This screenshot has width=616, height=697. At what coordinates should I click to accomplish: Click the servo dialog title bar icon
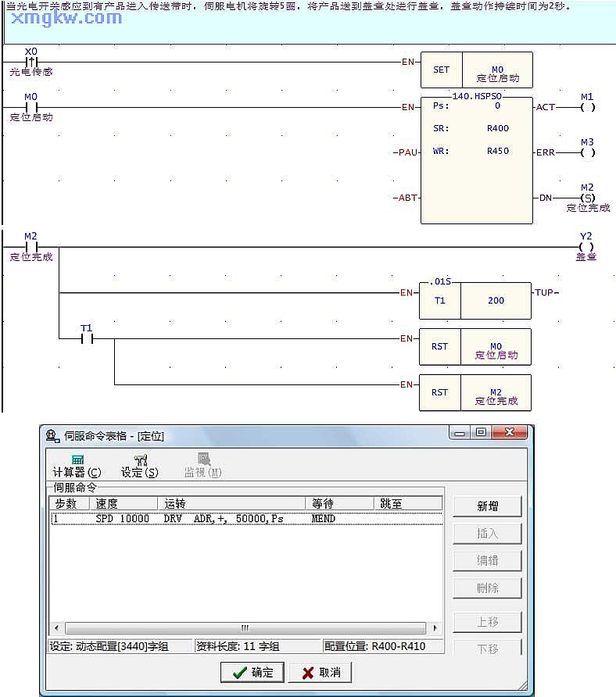click(52, 436)
